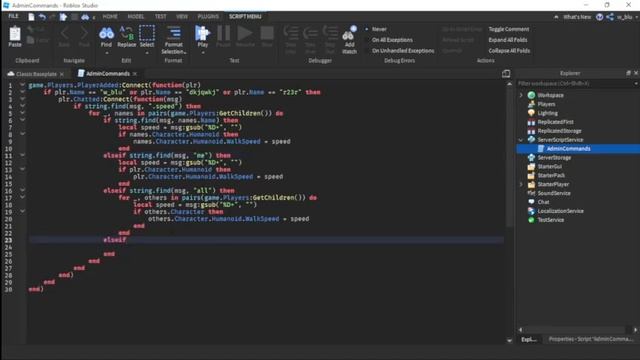The image size is (640, 360).
Task: Place cursor on line 23 elseif
Action: 115,240
